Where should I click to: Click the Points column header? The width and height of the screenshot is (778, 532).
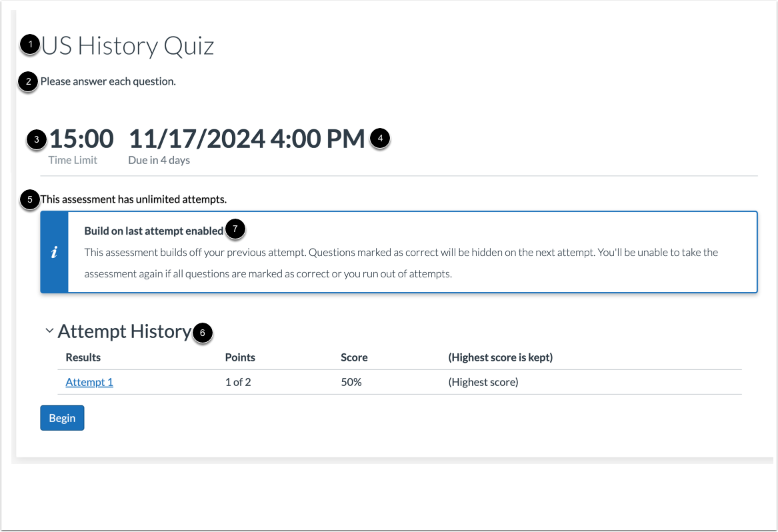pos(240,357)
